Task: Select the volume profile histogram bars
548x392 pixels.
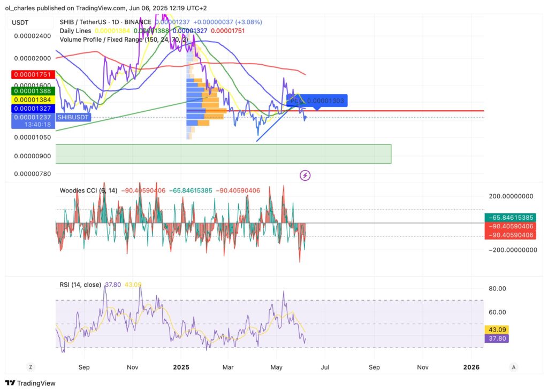Action: 203,104
